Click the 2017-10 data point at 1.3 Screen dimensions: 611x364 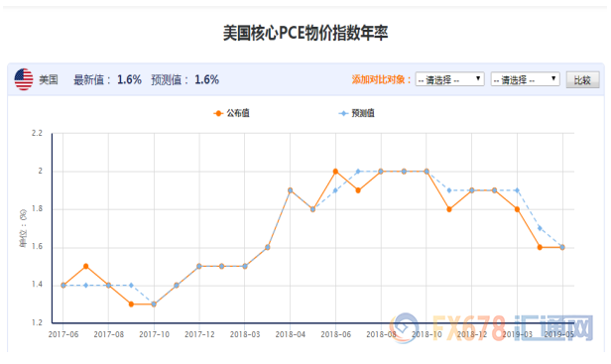click(x=154, y=303)
